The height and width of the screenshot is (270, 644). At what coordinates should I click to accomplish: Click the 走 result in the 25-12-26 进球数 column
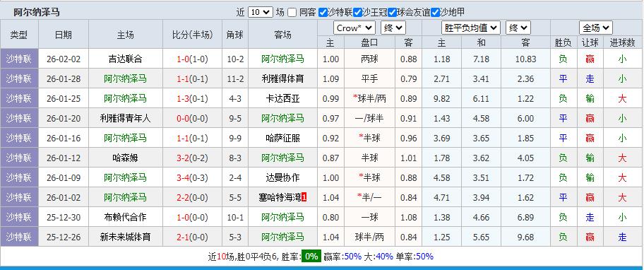click(622, 237)
